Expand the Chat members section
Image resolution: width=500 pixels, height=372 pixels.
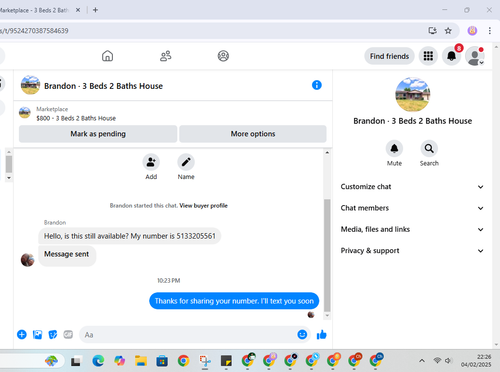(412, 208)
